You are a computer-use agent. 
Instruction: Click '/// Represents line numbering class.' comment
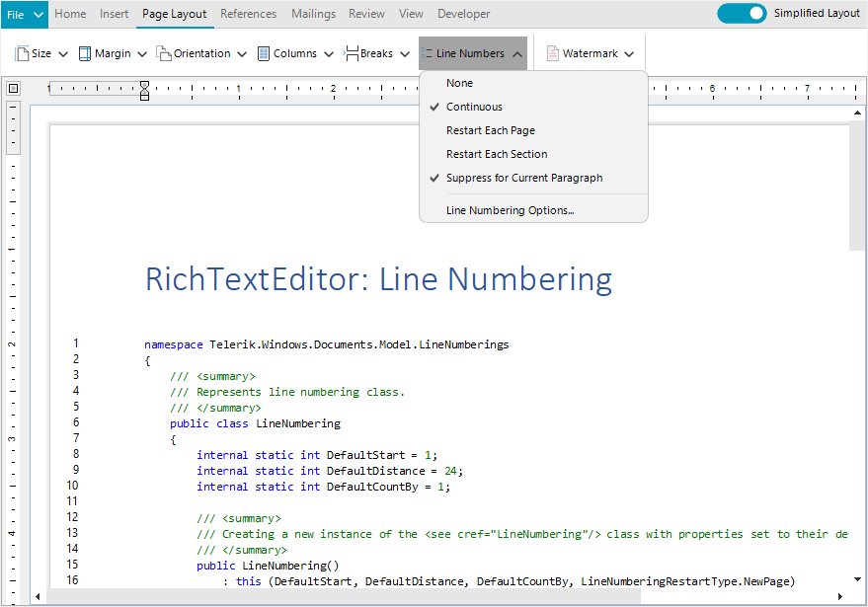pos(287,392)
